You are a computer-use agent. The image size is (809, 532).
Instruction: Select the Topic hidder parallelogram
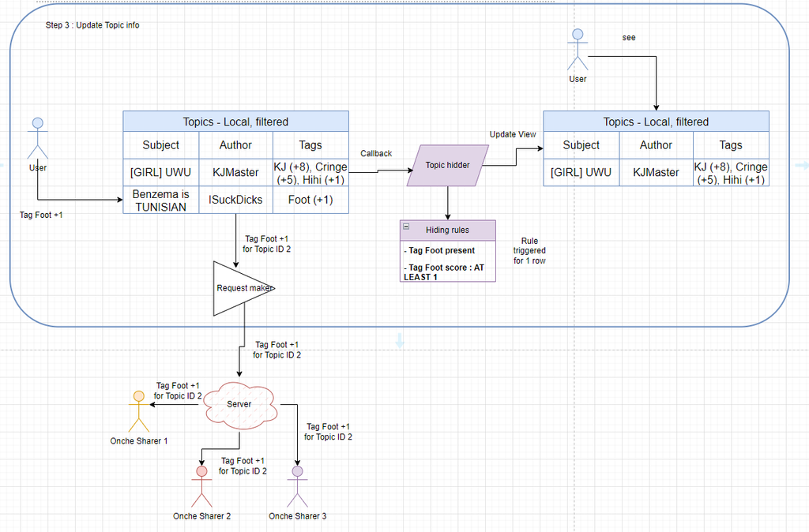pos(446,165)
